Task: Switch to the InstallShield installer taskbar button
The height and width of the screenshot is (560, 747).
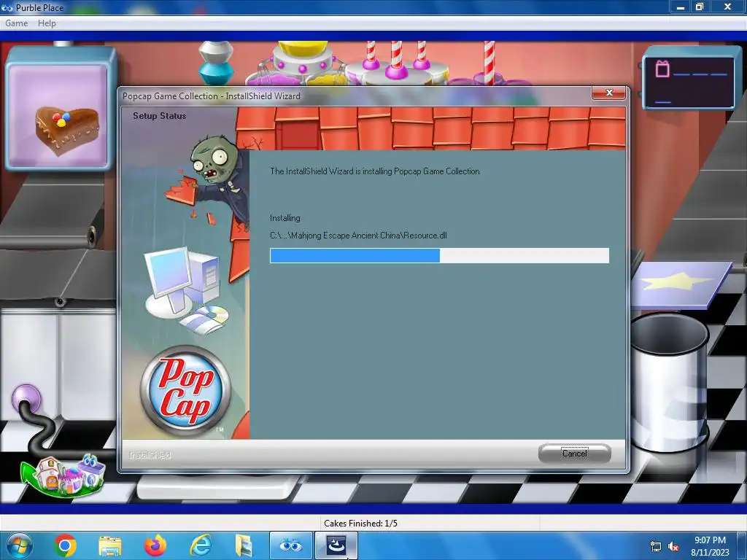Action: (x=336, y=545)
